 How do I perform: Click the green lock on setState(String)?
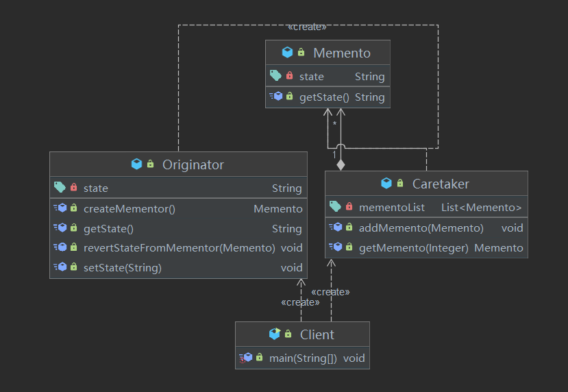click(73, 267)
